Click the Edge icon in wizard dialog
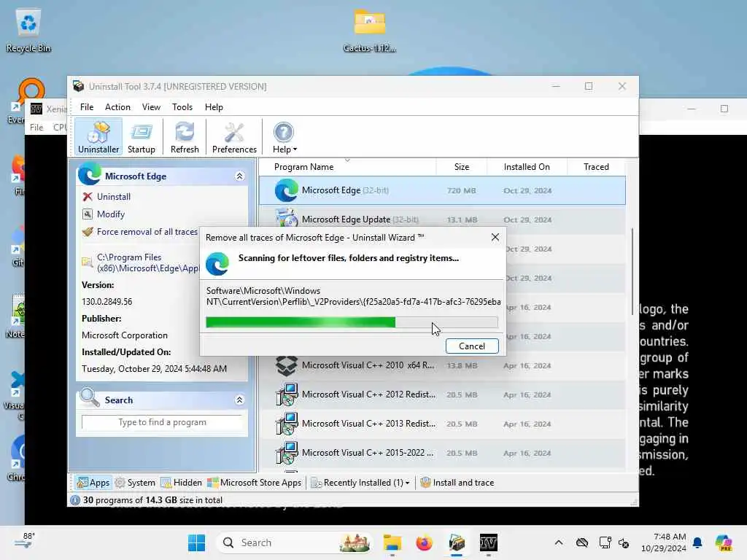 [x=217, y=264]
